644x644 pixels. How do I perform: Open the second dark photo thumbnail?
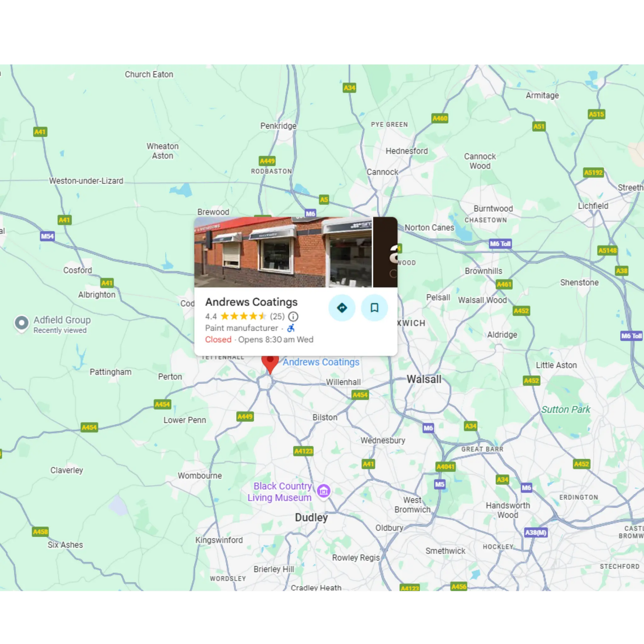[x=385, y=252]
